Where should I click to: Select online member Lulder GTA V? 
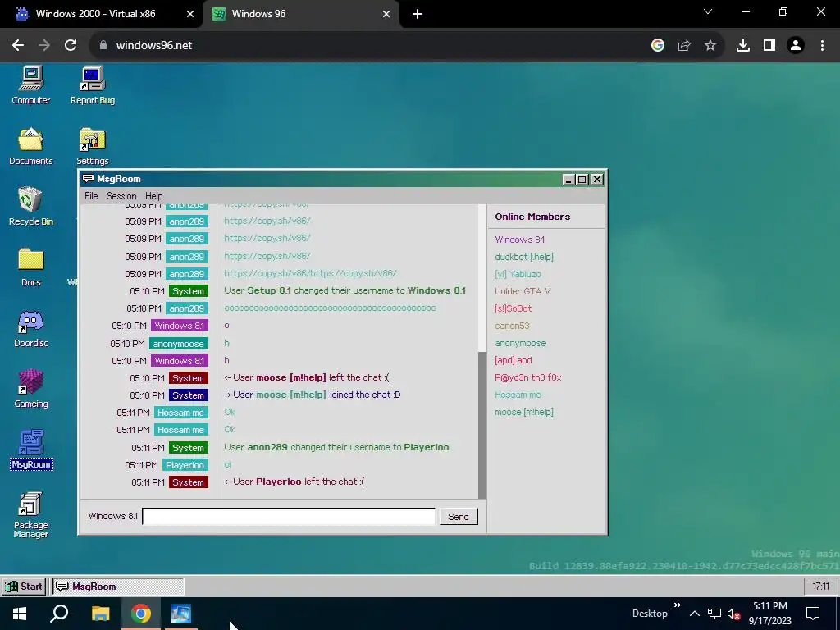pos(523,291)
